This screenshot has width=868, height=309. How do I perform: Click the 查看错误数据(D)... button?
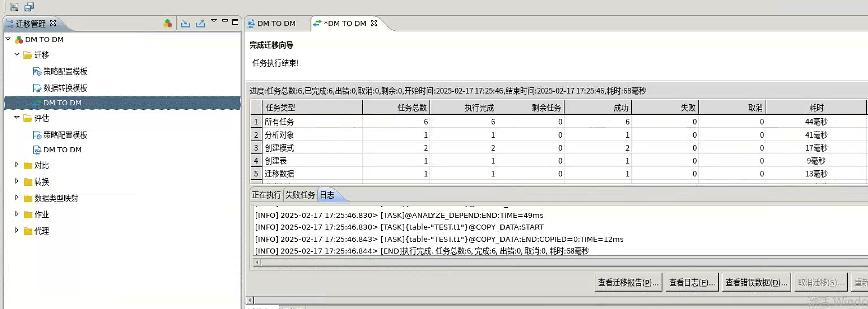[x=756, y=282]
